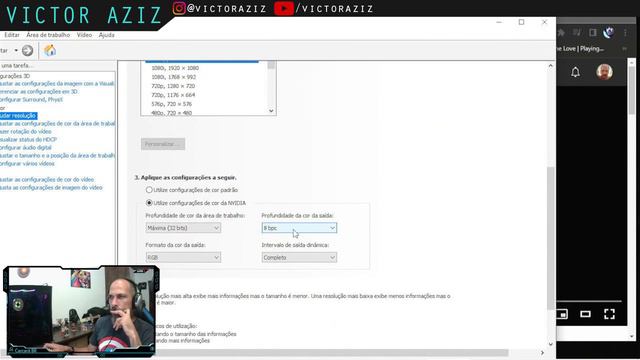The height and width of the screenshot is (360, 640).
Task: Click horizontal scrollbar right arrow
Action: click(542, 353)
